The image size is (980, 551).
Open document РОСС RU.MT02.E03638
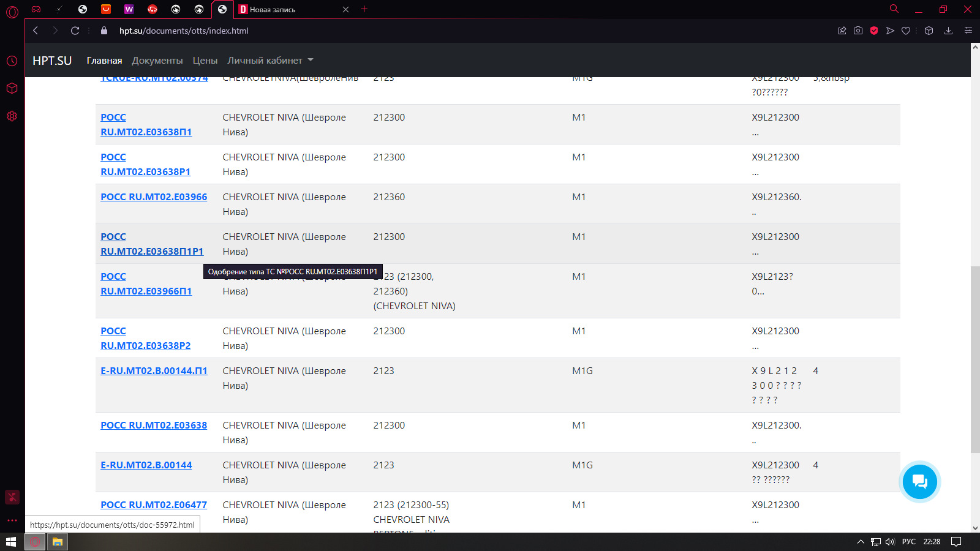point(154,425)
